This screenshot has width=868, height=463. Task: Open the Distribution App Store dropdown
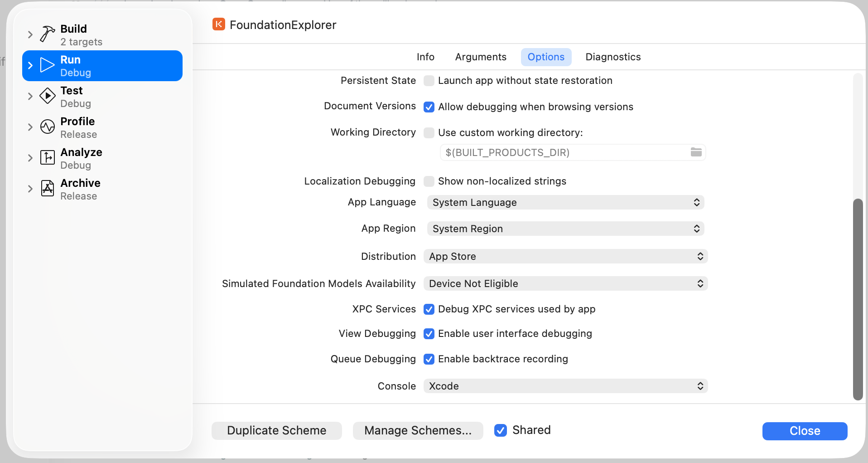click(566, 257)
